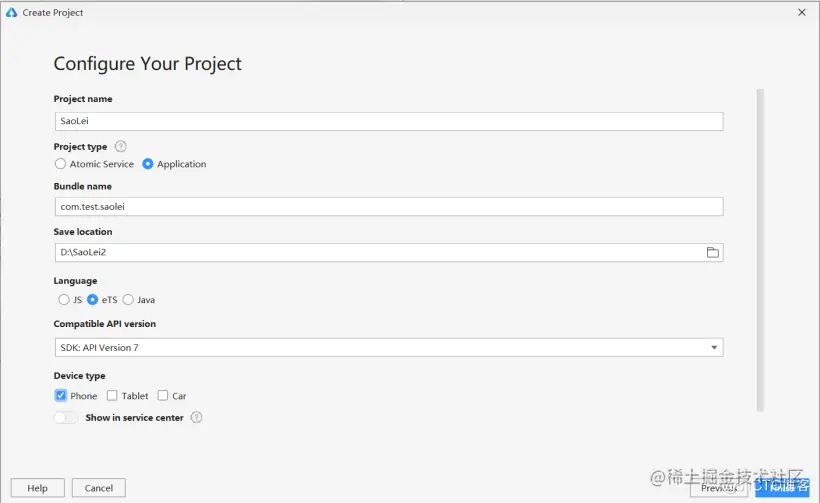Choose JS as the language
Viewport: 820px width, 503px height.
[x=64, y=299]
